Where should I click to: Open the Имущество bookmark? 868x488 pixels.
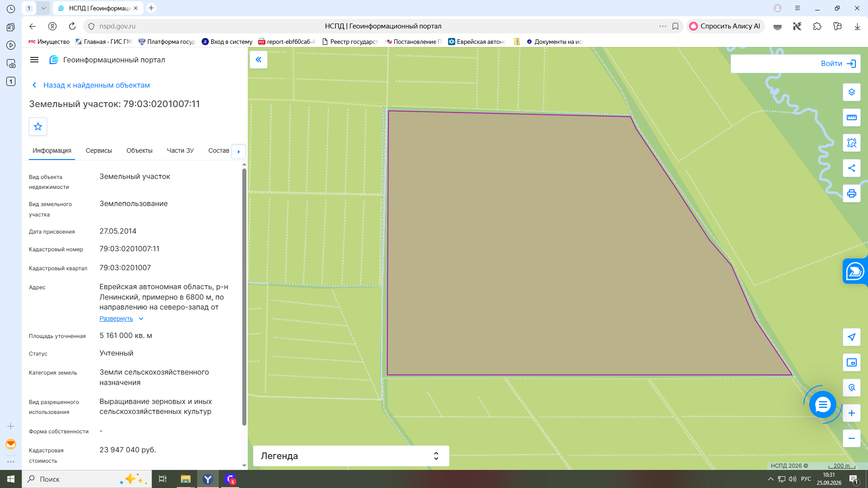[49, 42]
